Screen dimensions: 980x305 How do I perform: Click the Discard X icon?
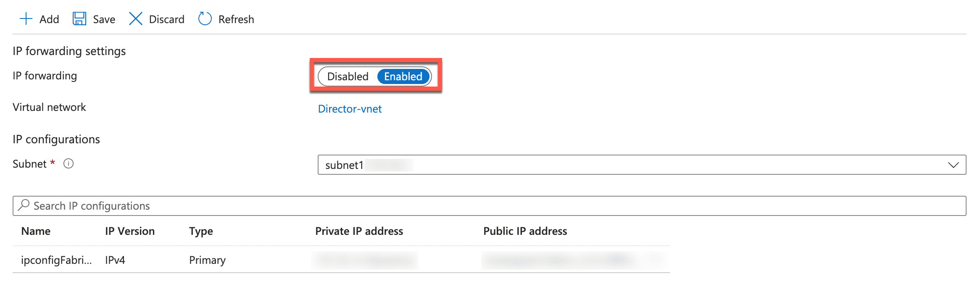(x=135, y=18)
